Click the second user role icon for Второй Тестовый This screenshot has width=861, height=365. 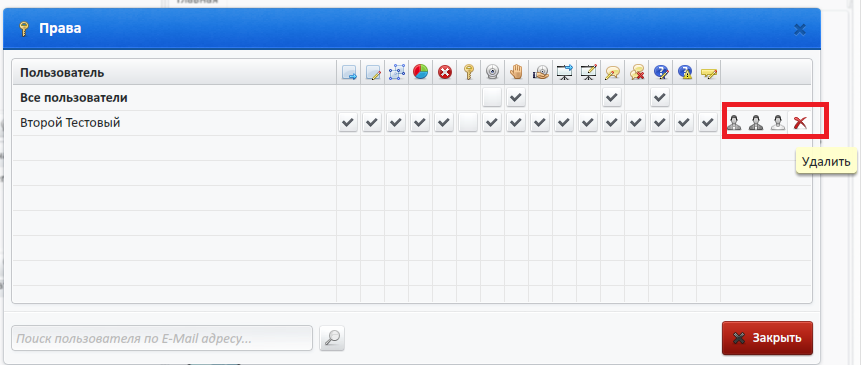click(x=756, y=122)
